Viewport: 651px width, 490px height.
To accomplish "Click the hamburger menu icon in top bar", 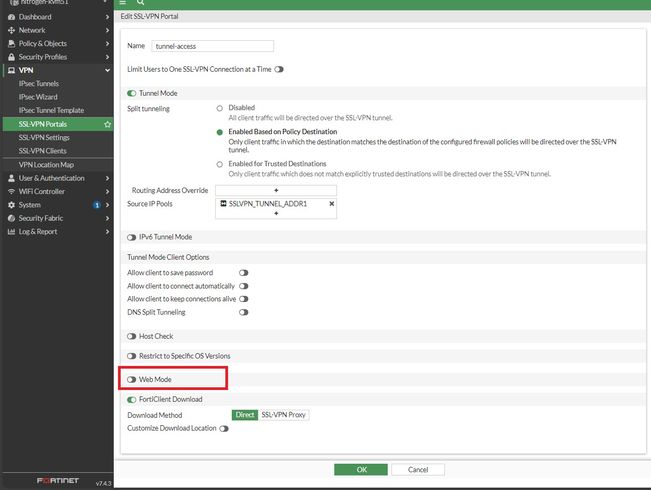I will 122,2.
